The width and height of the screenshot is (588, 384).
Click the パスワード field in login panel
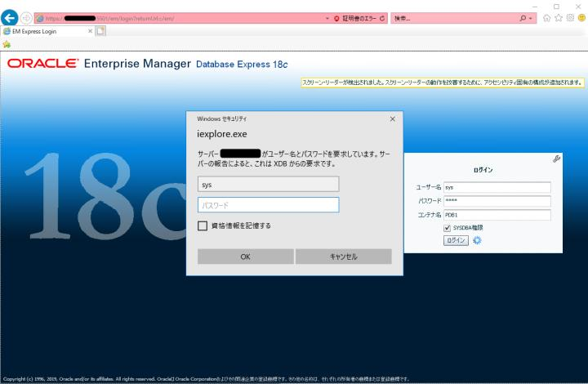click(x=497, y=201)
